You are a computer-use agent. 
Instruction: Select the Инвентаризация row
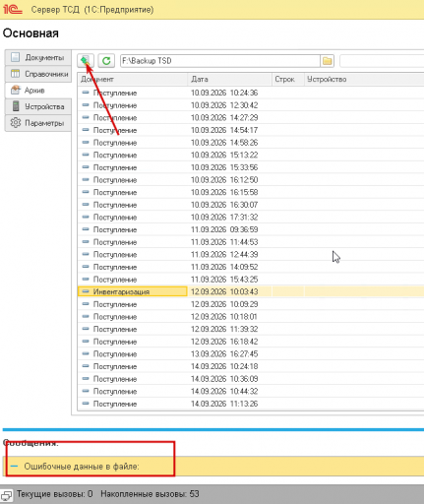[x=251, y=291]
